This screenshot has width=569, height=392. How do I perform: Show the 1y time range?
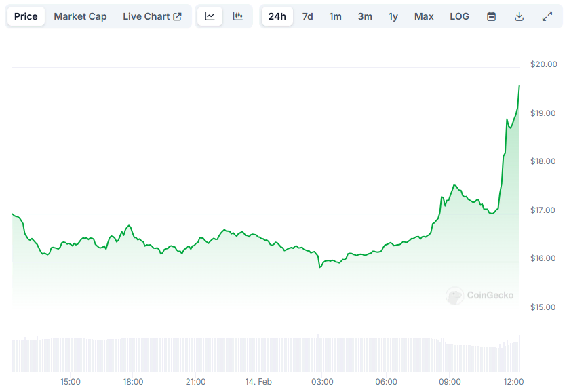[x=393, y=16]
